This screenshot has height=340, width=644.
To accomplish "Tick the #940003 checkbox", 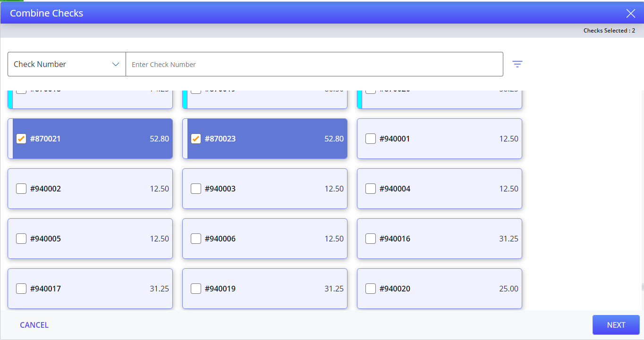I will pyautogui.click(x=196, y=189).
